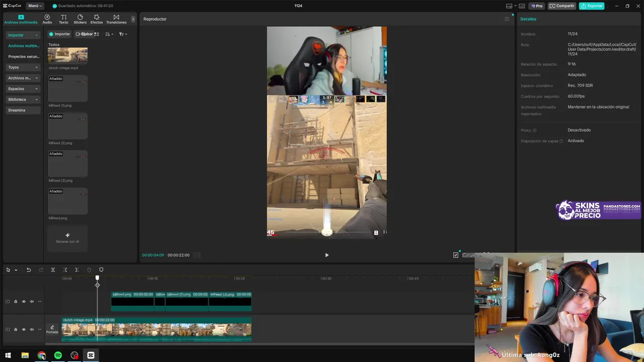Screen dimensions: 644x362
Task: Open Chrome from the taskbar
Action: (x=41, y=355)
